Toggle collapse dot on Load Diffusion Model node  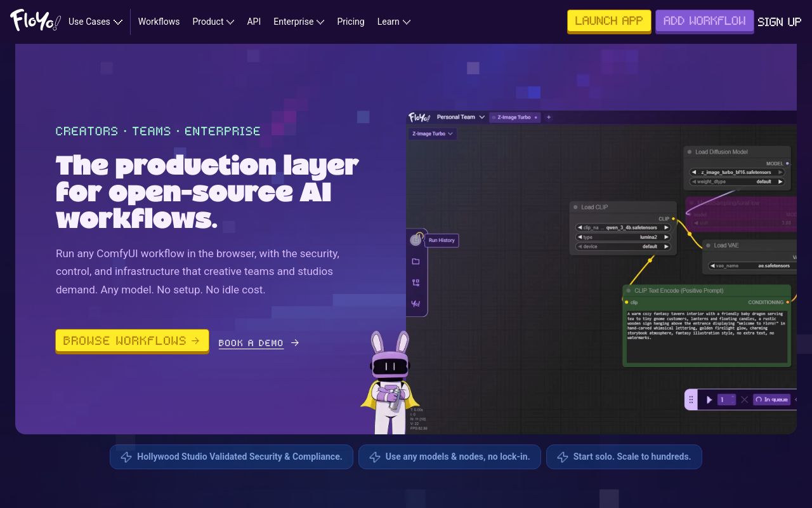click(x=690, y=152)
